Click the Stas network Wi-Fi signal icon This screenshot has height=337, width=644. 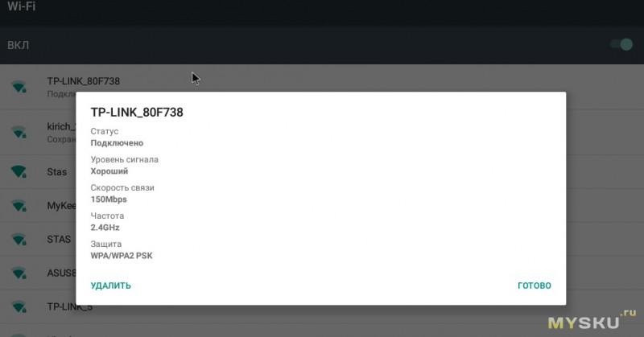click(19, 171)
